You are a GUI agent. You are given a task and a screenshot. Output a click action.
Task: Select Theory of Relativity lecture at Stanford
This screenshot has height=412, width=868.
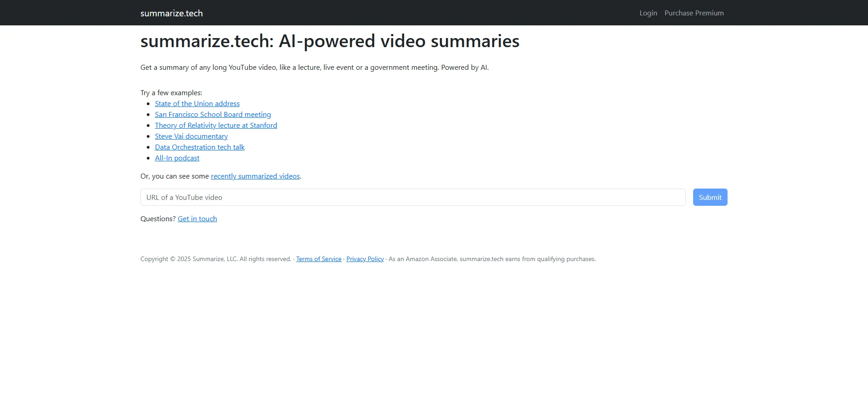[x=216, y=126]
